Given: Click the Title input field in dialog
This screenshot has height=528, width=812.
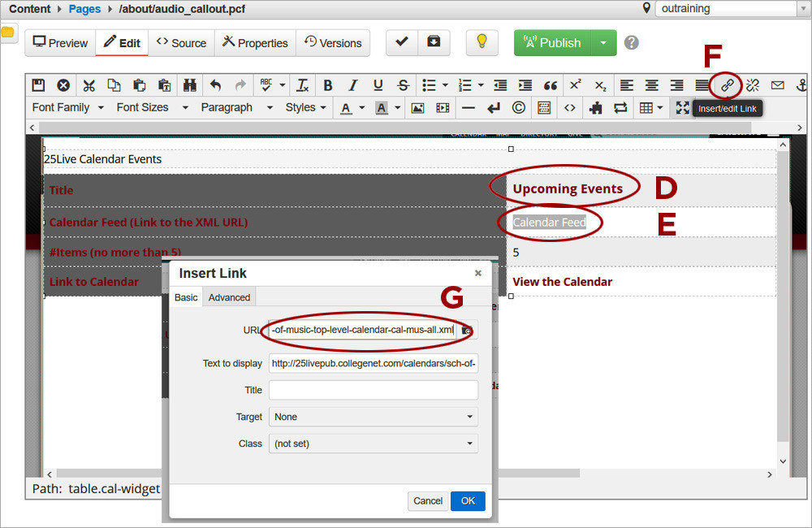Looking at the screenshot, I should click(374, 390).
